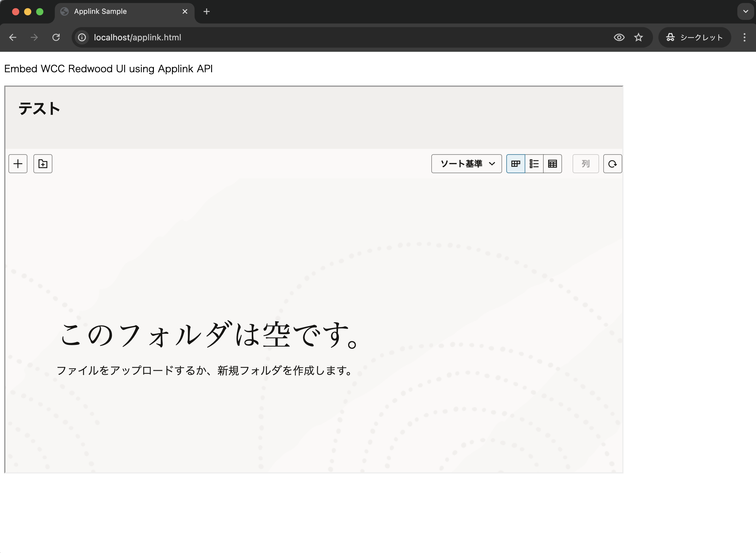Refresh the folder contents list
The width and height of the screenshot is (756, 553).
pyautogui.click(x=612, y=164)
